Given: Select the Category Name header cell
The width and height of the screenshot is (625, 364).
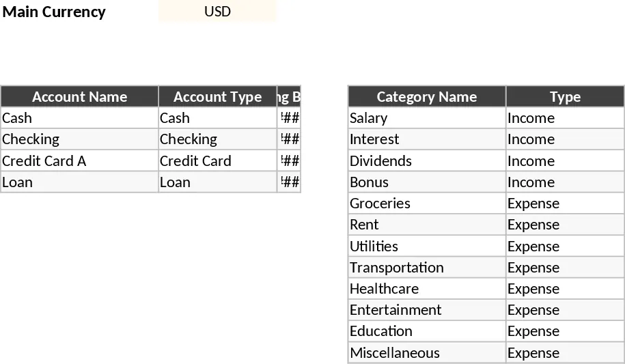Looking at the screenshot, I should point(427,97).
